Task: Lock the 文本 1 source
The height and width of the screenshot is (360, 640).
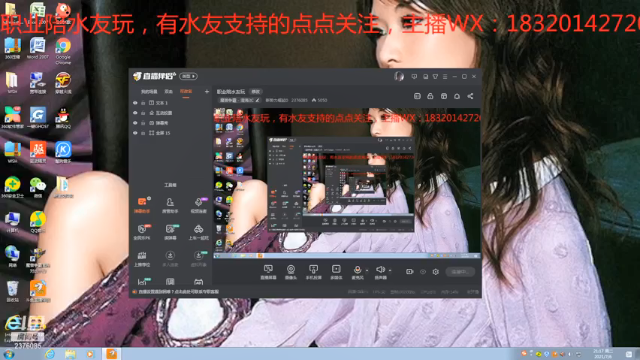Action: [143, 103]
